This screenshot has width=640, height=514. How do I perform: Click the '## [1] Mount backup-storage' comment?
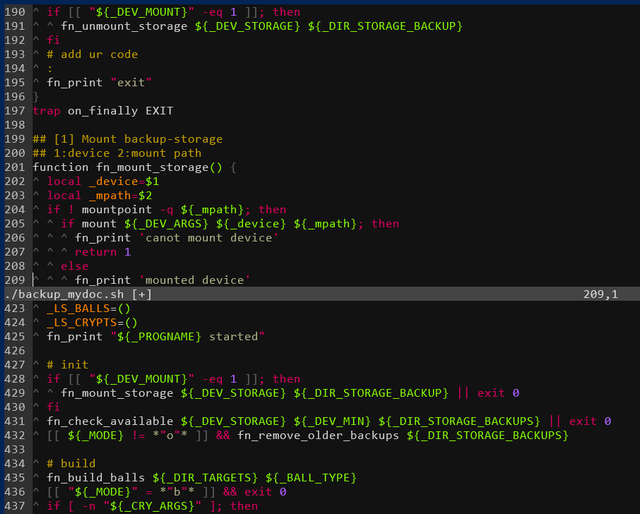pos(127,139)
